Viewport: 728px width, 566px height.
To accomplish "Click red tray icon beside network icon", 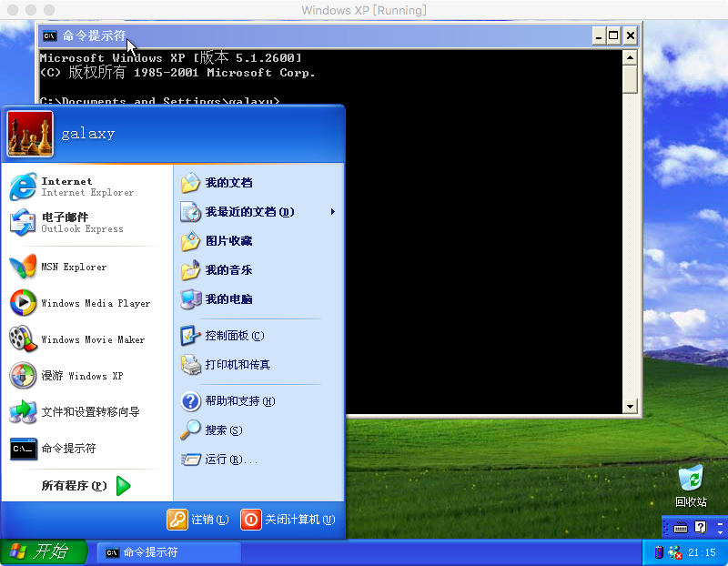I will (658, 552).
